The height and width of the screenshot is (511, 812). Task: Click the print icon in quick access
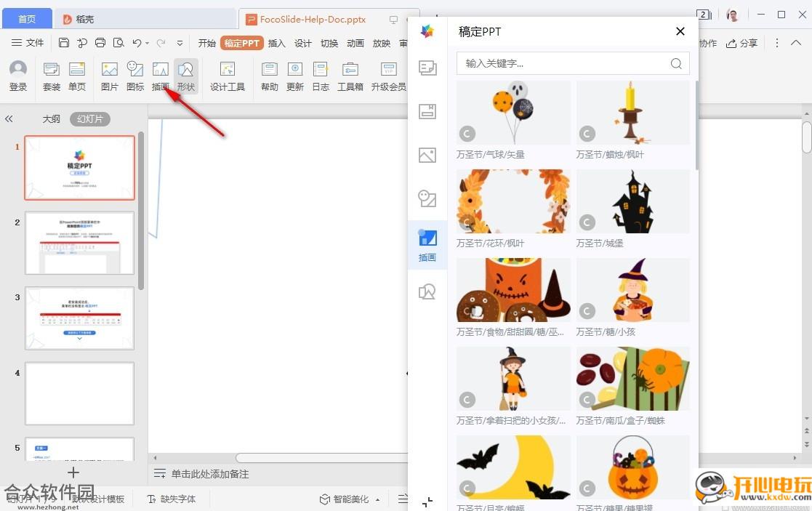pos(100,43)
